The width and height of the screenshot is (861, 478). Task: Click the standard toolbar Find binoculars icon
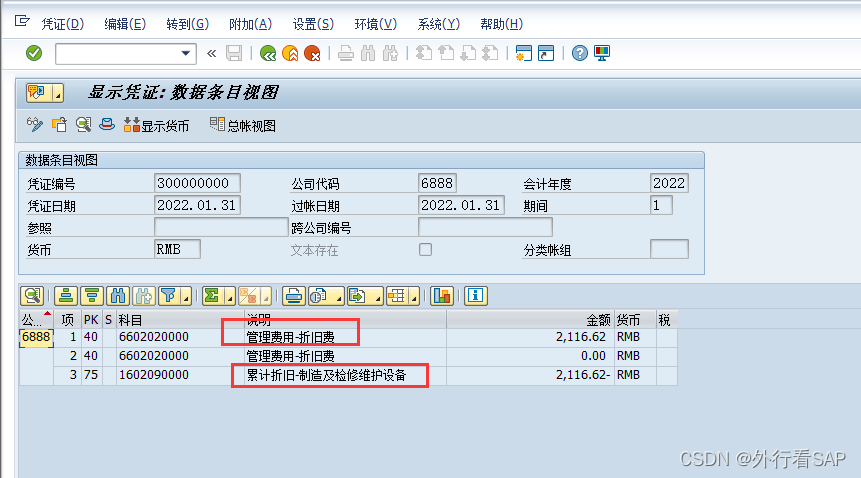point(368,53)
